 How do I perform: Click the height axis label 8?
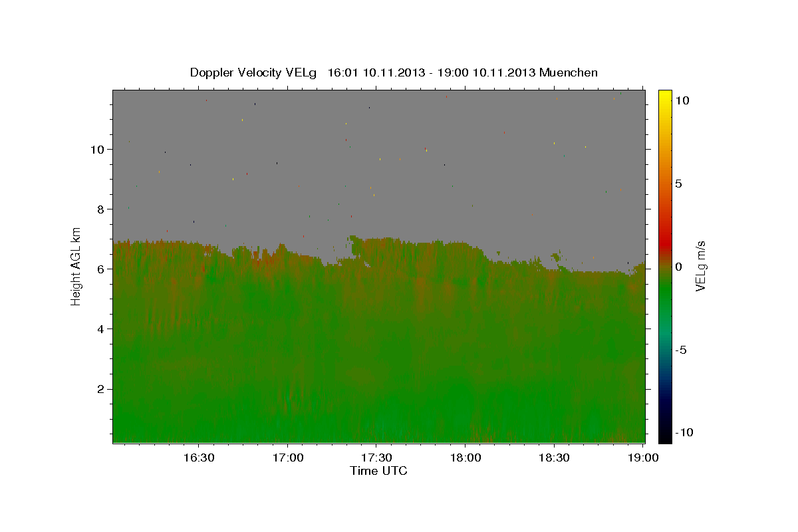coord(102,209)
